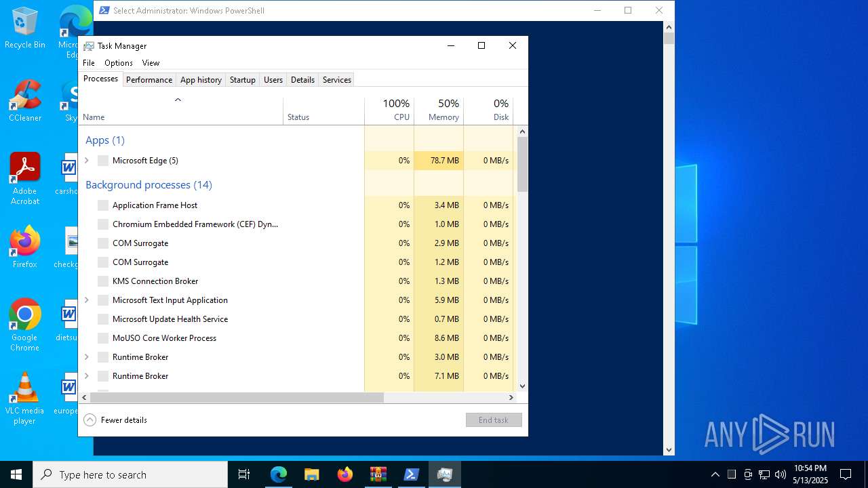Open the View menu

click(x=151, y=63)
